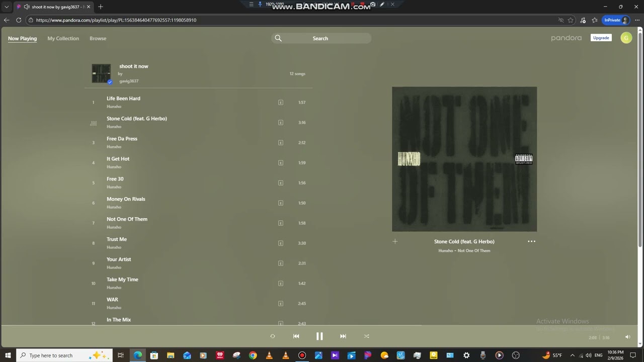The image size is (644, 362).
Task: View site information lock icon
Action: pyautogui.click(x=31, y=20)
